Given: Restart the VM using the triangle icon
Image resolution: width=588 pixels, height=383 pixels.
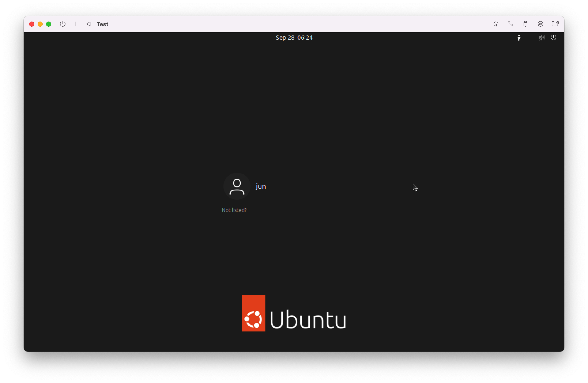Looking at the screenshot, I should point(88,24).
